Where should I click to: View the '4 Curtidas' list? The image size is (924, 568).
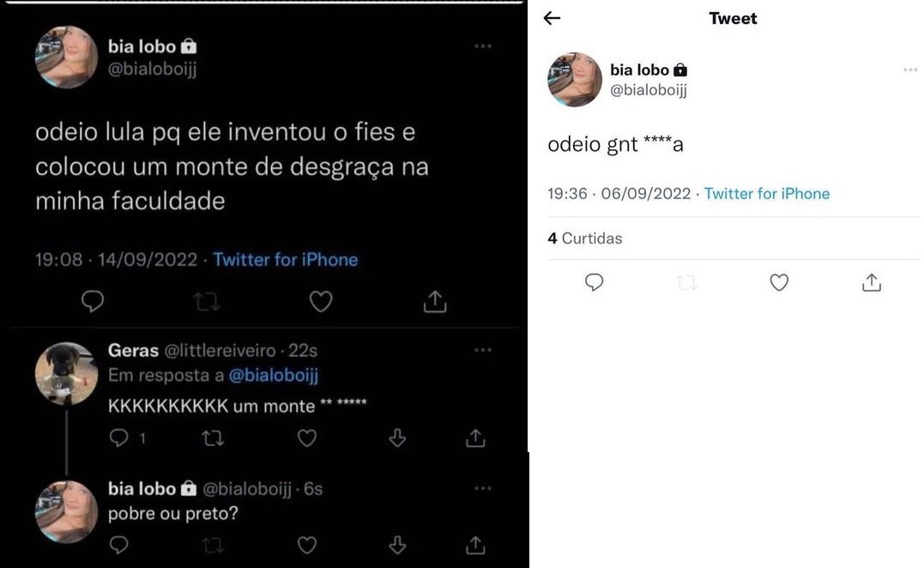[x=585, y=239]
